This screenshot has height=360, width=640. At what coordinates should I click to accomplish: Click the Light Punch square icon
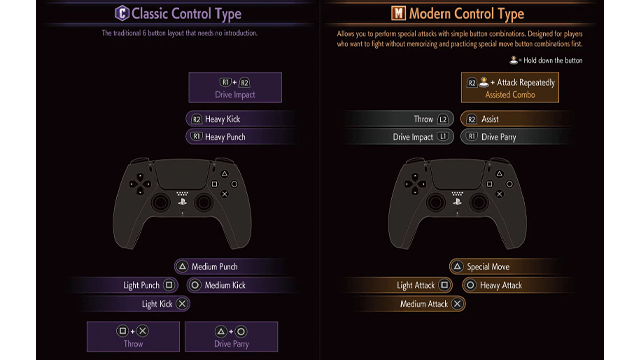pos(169,285)
